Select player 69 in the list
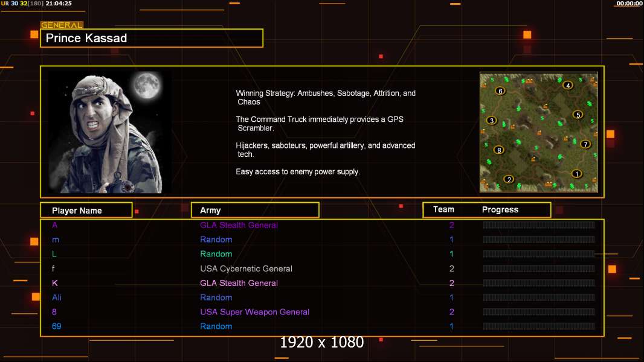644x362 pixels. 57,326
